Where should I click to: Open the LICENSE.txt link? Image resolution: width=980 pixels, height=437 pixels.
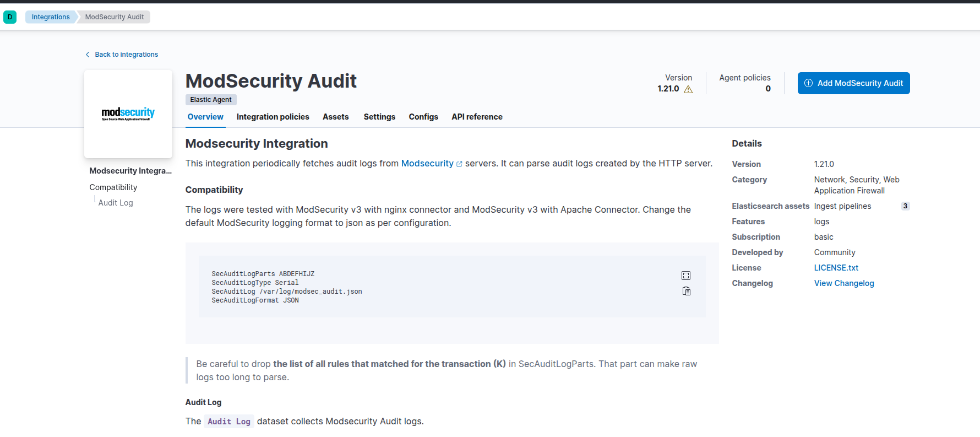(x=836, y=268)
